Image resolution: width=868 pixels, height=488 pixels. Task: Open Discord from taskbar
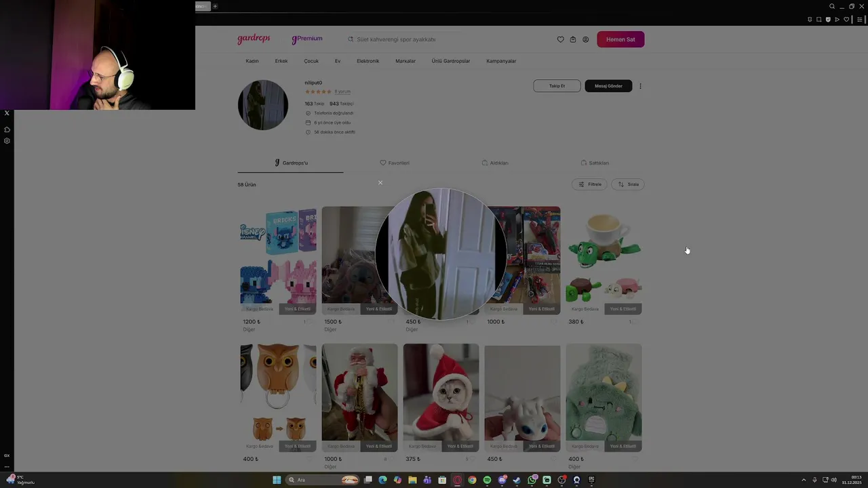click(502, 480)
